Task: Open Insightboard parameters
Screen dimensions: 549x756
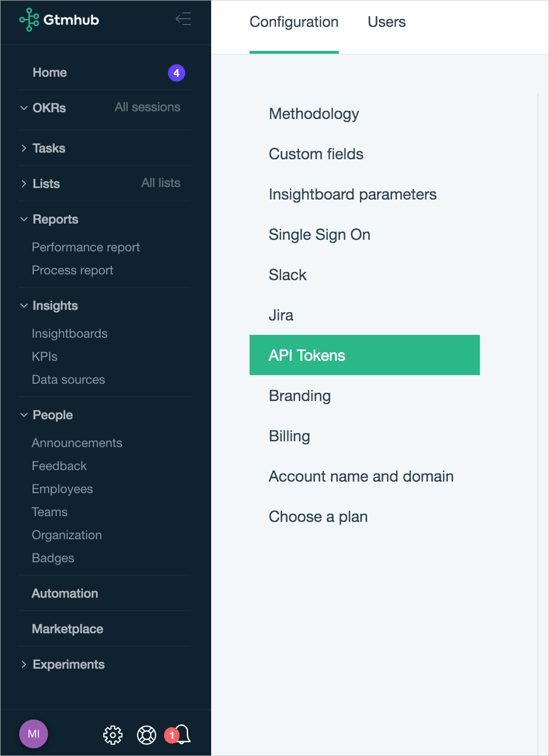Action: click(353, 194)
